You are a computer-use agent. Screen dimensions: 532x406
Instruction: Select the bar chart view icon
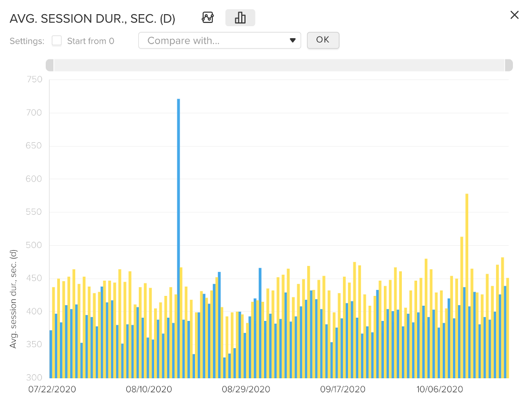(240, 17)
